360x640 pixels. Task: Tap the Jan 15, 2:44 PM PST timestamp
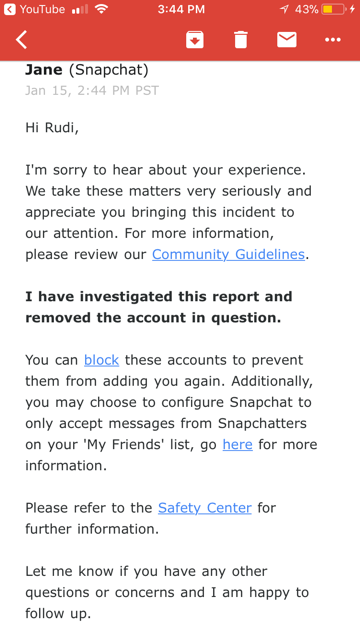point(92,90)
